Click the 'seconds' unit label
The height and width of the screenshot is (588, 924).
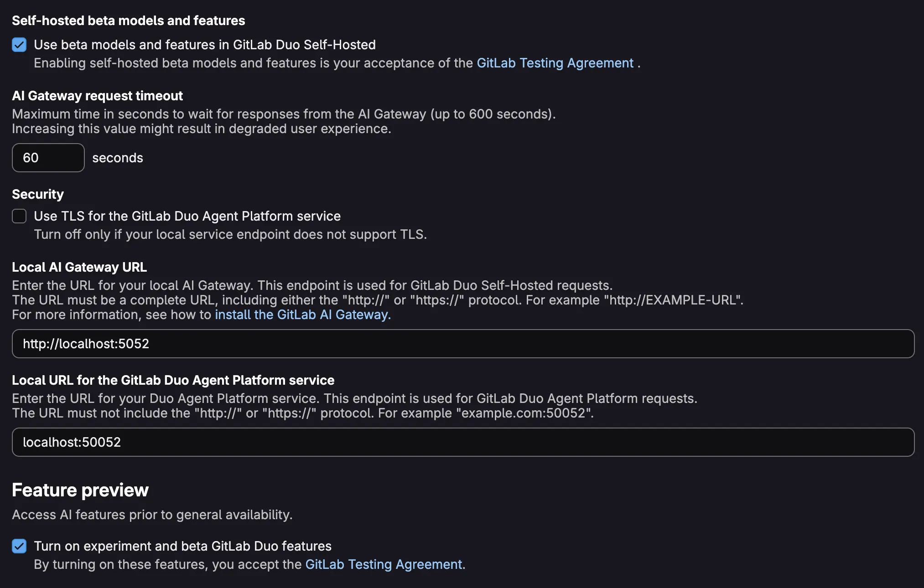click(118, 158)
